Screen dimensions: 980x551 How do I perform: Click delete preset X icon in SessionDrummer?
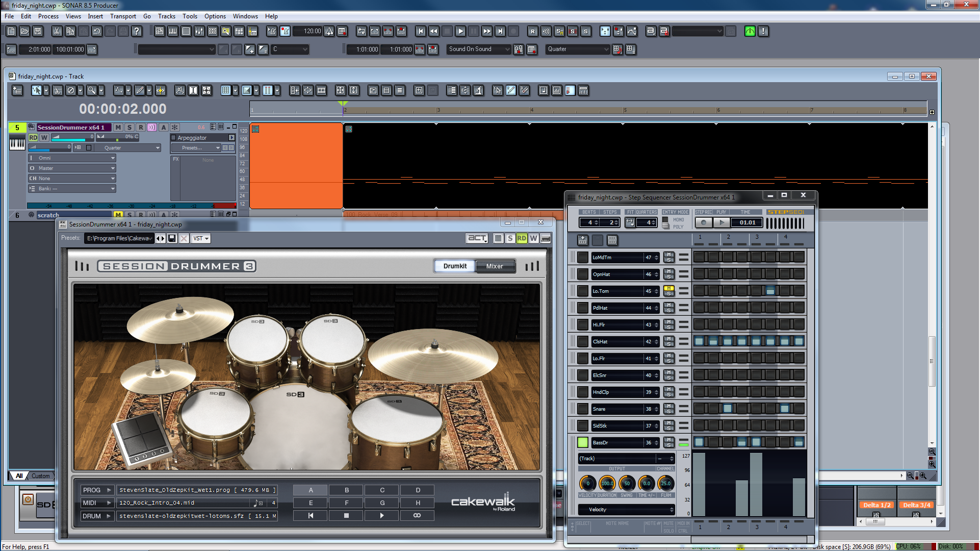pos(184,238)
